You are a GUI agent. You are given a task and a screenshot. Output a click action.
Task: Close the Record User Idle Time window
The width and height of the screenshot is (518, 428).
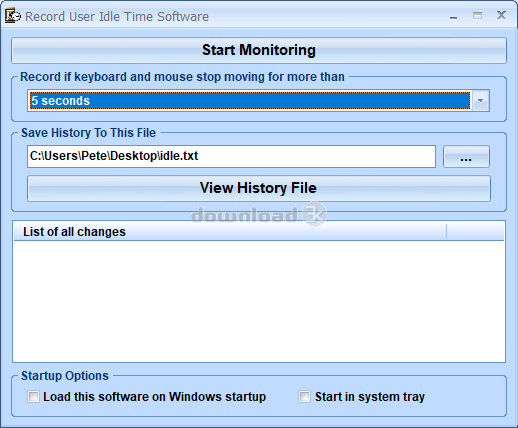[501, 15]
